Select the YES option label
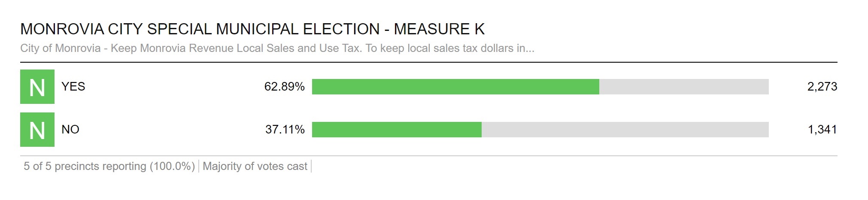The image size is (868, 200). [73, 87]
